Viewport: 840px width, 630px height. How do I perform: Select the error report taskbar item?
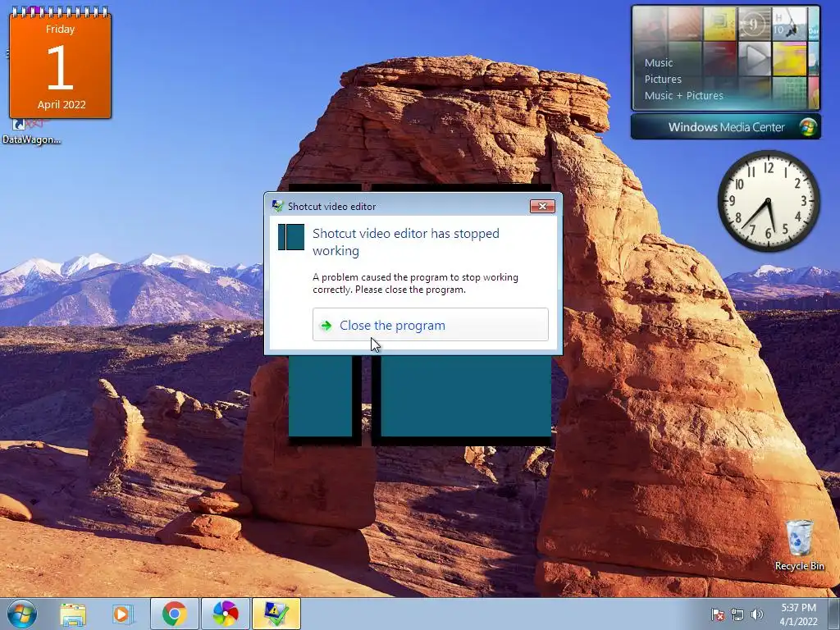(276, 614)
